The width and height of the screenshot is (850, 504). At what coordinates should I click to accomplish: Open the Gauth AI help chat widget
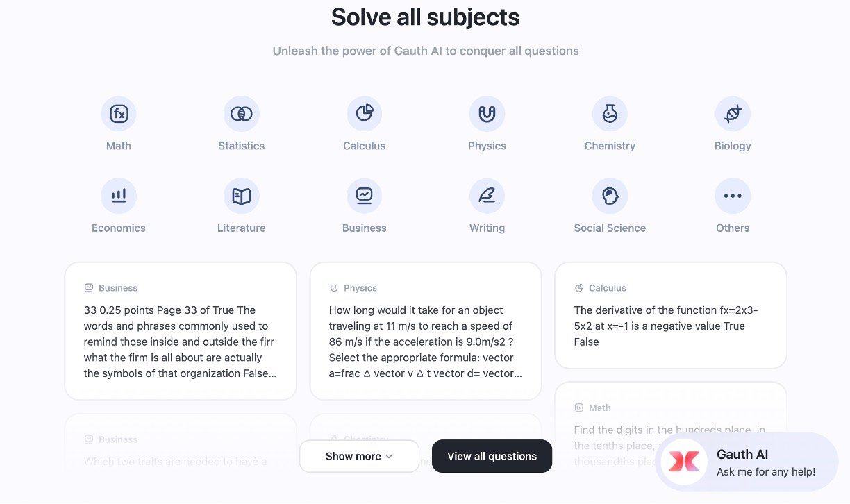tap(765, 462)
